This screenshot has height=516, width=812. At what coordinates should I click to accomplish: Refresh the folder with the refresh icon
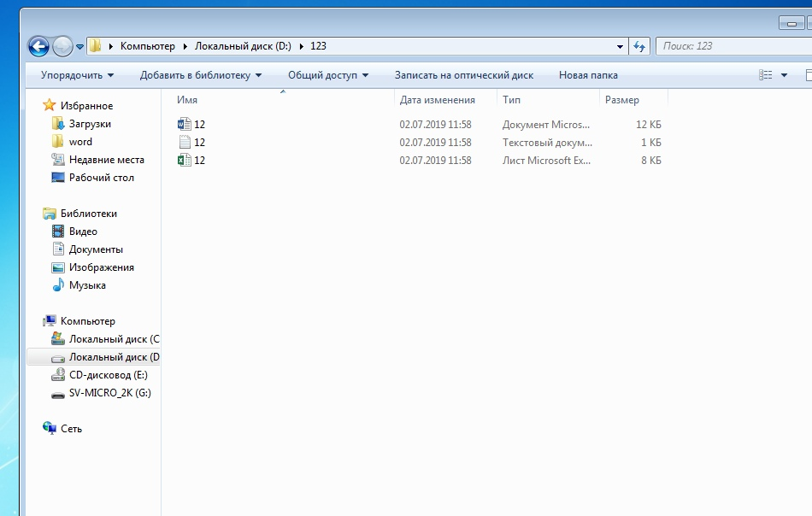click(x=639, y=47)
